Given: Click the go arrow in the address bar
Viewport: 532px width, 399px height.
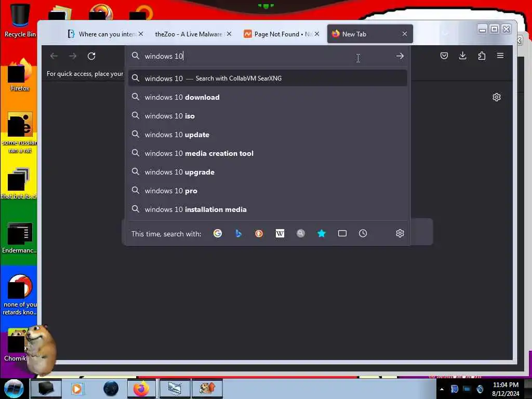Looking at the screenshot, I should [x=400, y=56].
